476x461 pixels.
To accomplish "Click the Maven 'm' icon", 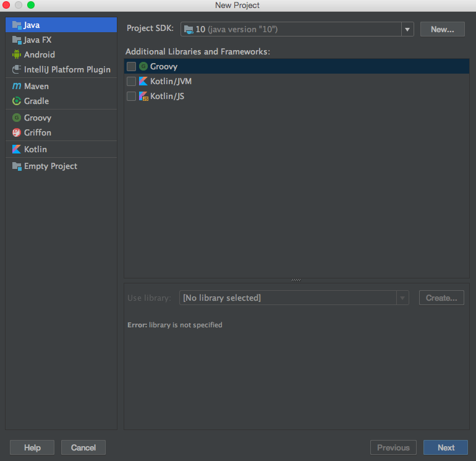I will [x=17, y=86].
